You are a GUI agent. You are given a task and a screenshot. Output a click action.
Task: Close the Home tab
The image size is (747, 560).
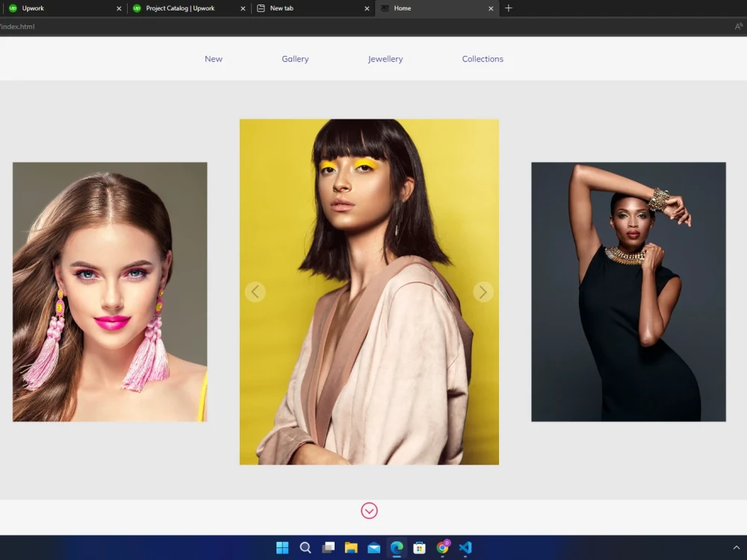click(x=491, y=8)
